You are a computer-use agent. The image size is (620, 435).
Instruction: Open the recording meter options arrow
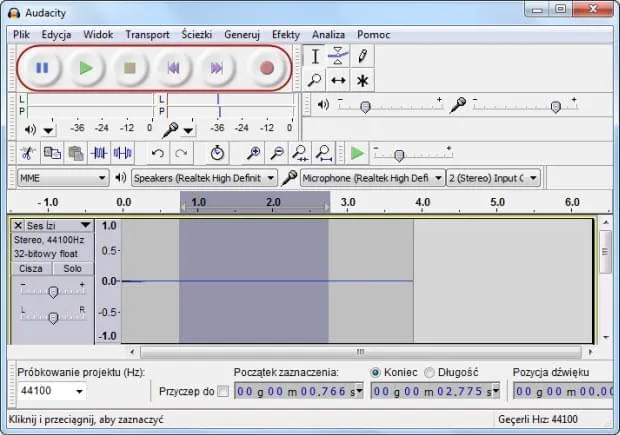pyautogui.click(x=188, y=130)
